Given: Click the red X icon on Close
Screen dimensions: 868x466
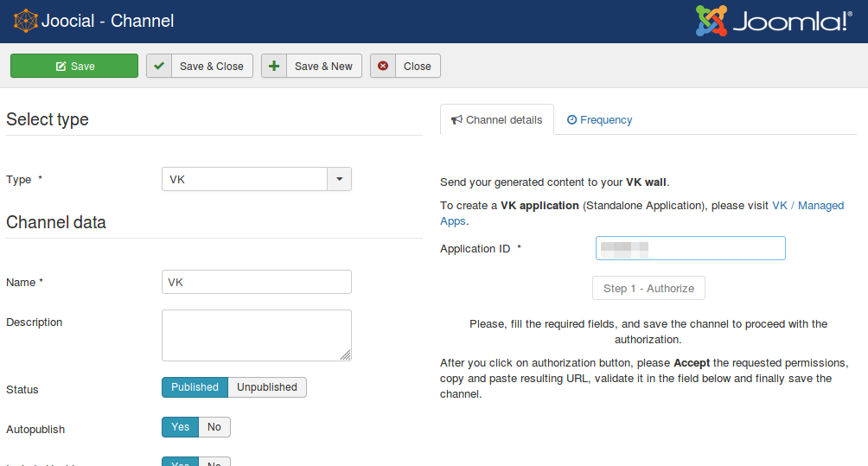Looking at the screenshot, I should pyautogui.click(x=382, y=66).
